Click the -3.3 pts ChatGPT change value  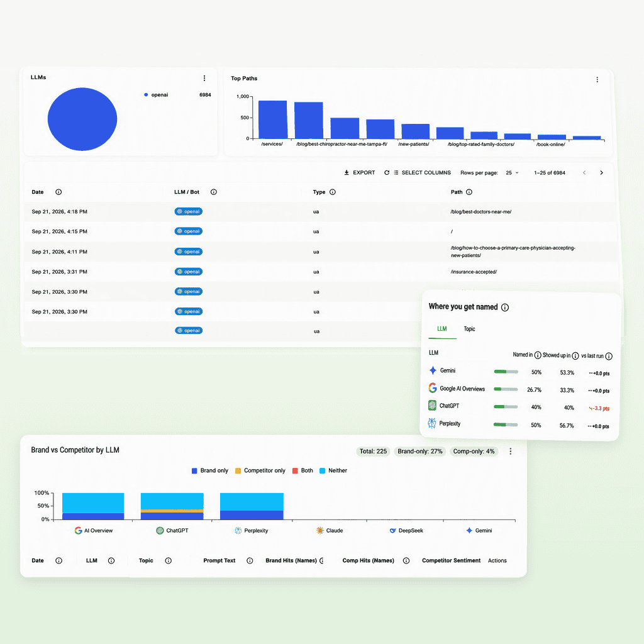599,408
